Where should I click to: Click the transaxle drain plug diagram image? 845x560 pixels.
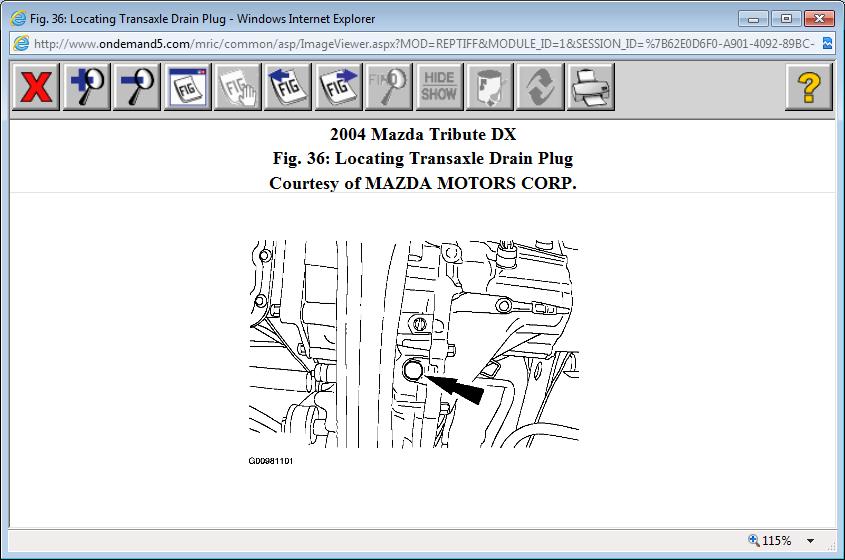pos(414,344)
